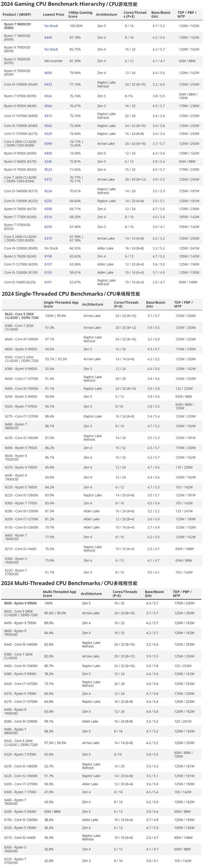Click the $564 Ryzen 9 9950X price

coord(48,106)
